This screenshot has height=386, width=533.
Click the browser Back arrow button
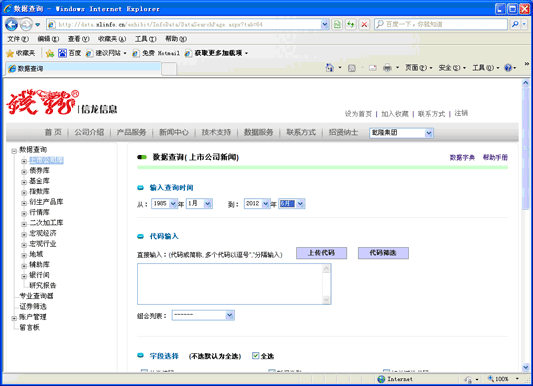(12, 24)
